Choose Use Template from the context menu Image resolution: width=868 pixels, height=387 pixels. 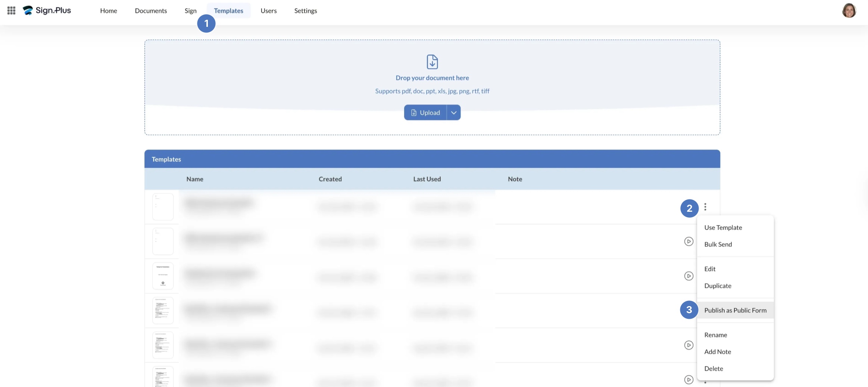pyautogui.click(x=723, y=227)
